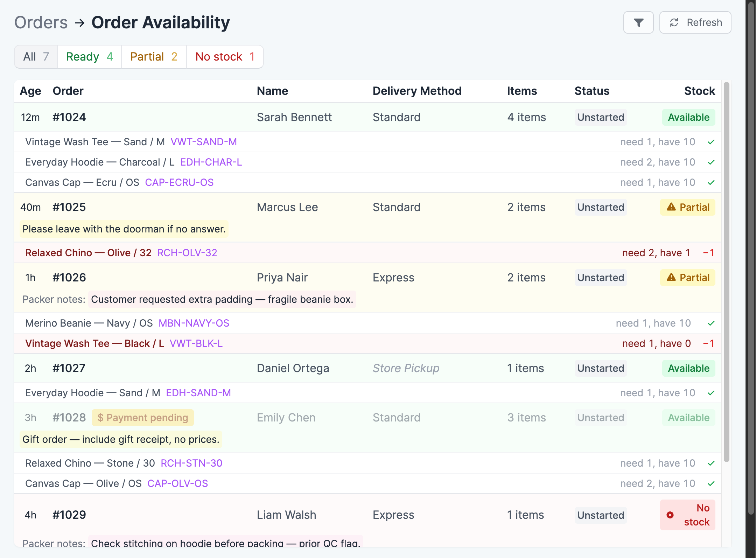Screen dimensions: 756x558
Task: Switch to the Partial 2 tab
Action: pyautogui.click(x=154, y=56)
